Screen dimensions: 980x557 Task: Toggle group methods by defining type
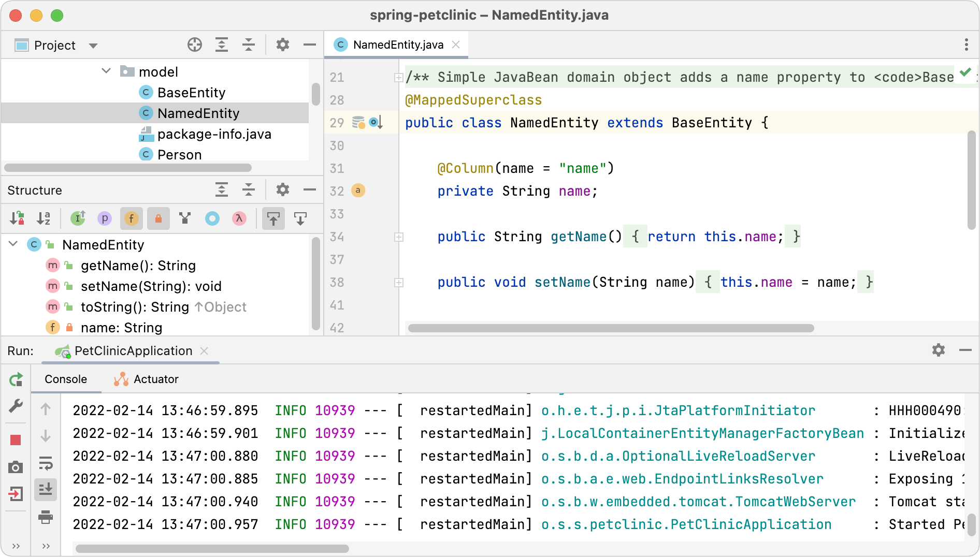tap(185, 218)
